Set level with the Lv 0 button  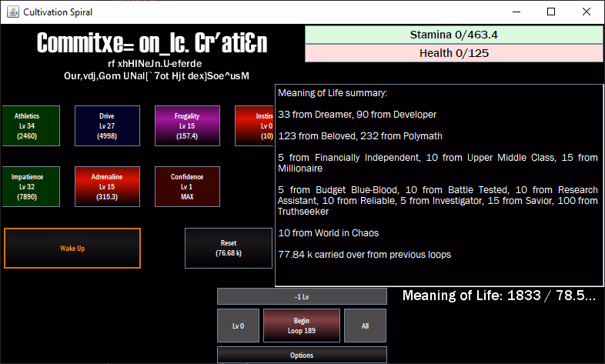[x=238, y=326]
